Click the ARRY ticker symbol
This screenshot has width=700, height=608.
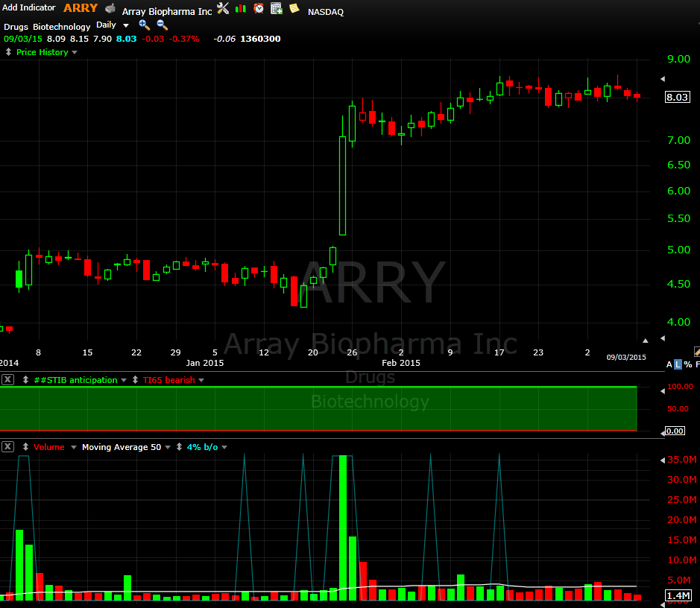click(x=81, y=8)
